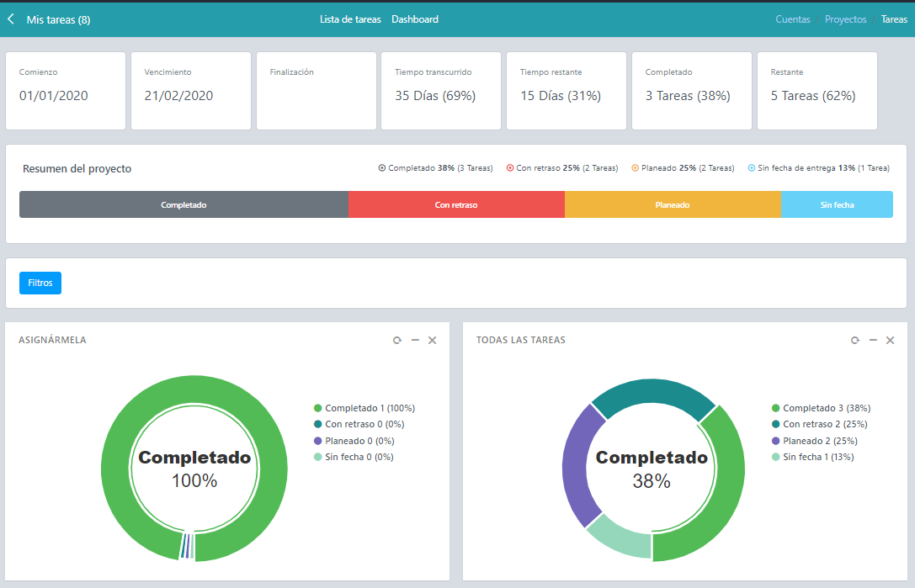Screen dimensions: 915x588
Task: Select the red Con retraso bar segment
Action: point(456,204)
